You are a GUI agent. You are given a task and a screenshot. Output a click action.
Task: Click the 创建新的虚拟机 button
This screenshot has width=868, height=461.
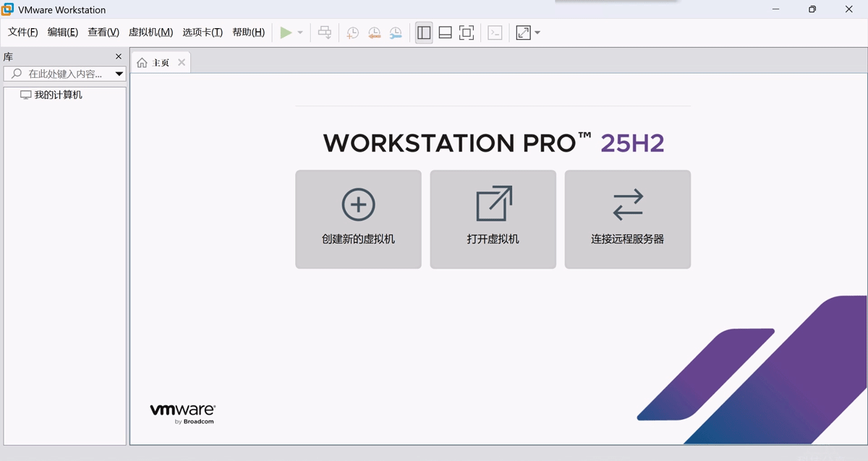tap(358, 219)
